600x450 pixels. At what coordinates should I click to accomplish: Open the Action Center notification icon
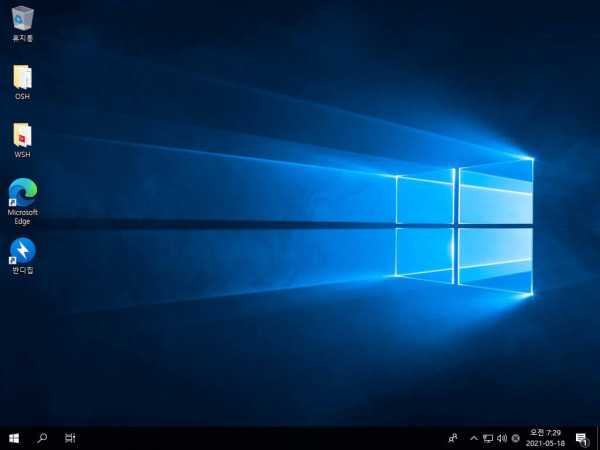click(x=582, y=439)
